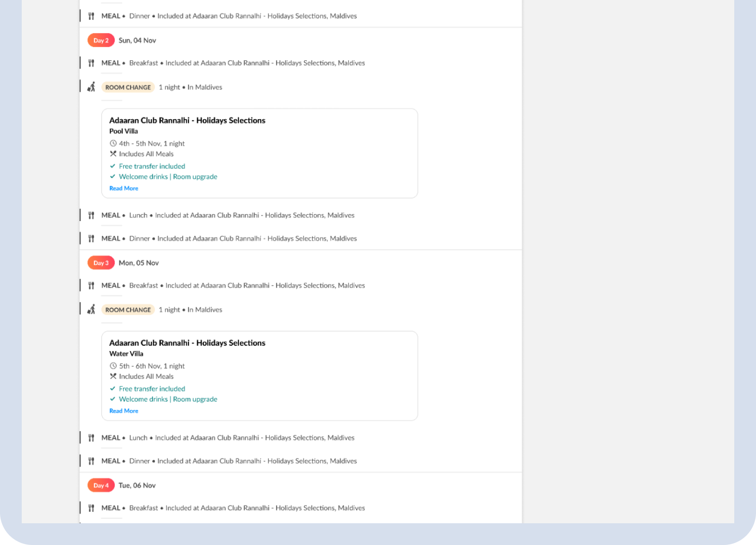Open Read More in the Pool Villa card
The height and width of the screenshot is (545, 756).
click(x=124, y=188)
